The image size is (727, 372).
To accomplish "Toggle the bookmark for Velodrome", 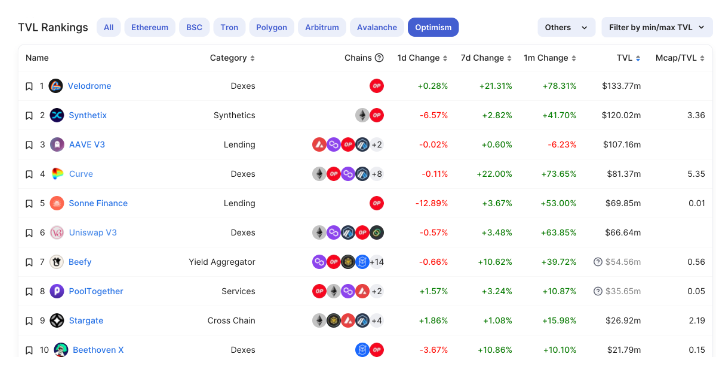I will tap(29, 86).
